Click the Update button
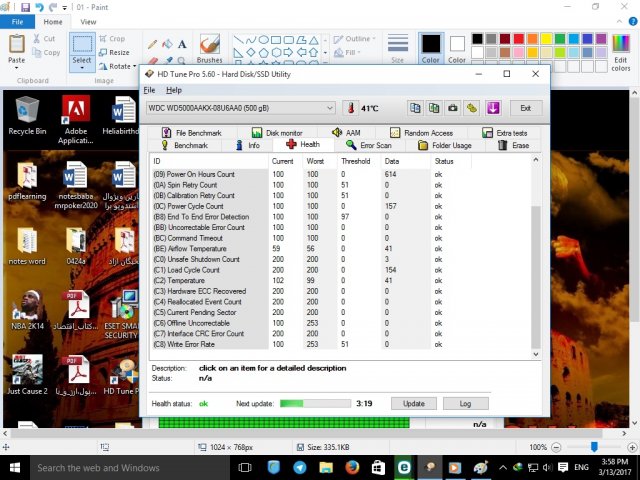The width and height of the screenshot is (640, 480). (x=413, y=403)
